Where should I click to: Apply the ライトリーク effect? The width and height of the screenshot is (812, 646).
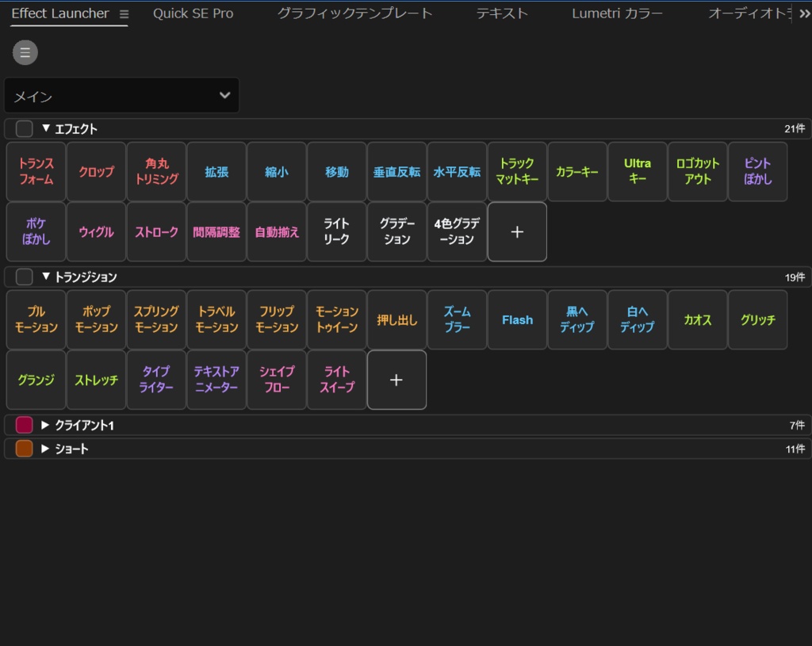[x=336, y=231]
